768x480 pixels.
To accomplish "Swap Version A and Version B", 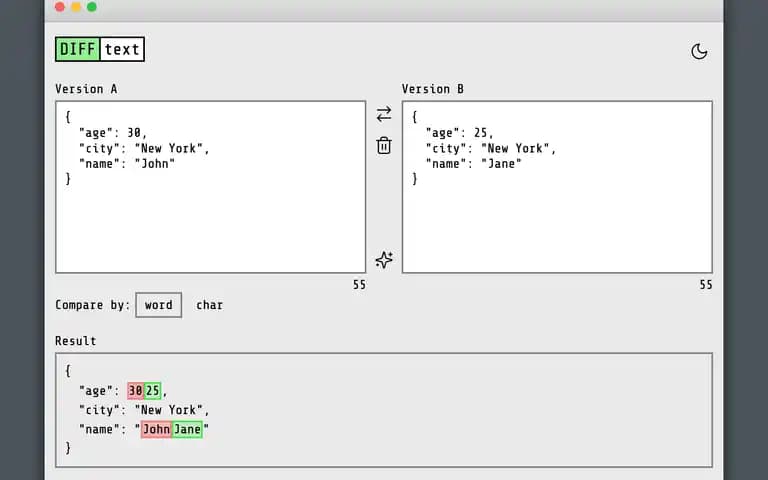I will [x=384, y=114].
